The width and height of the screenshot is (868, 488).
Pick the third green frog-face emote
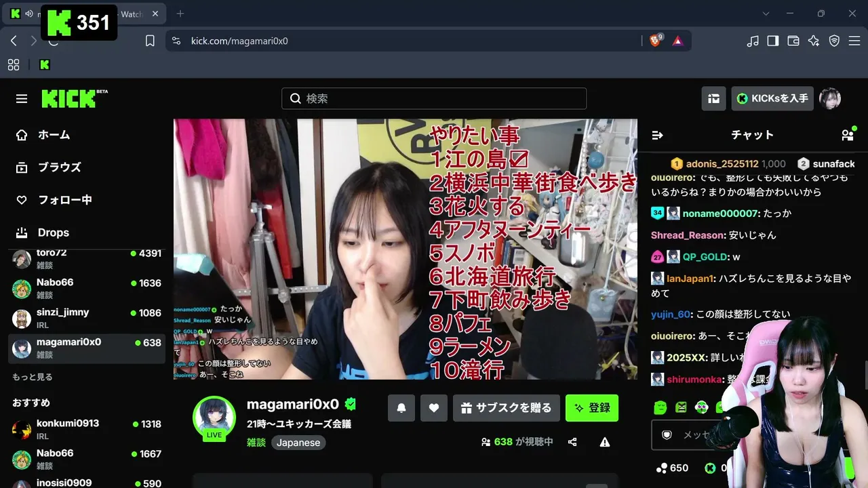click(702, 407)
